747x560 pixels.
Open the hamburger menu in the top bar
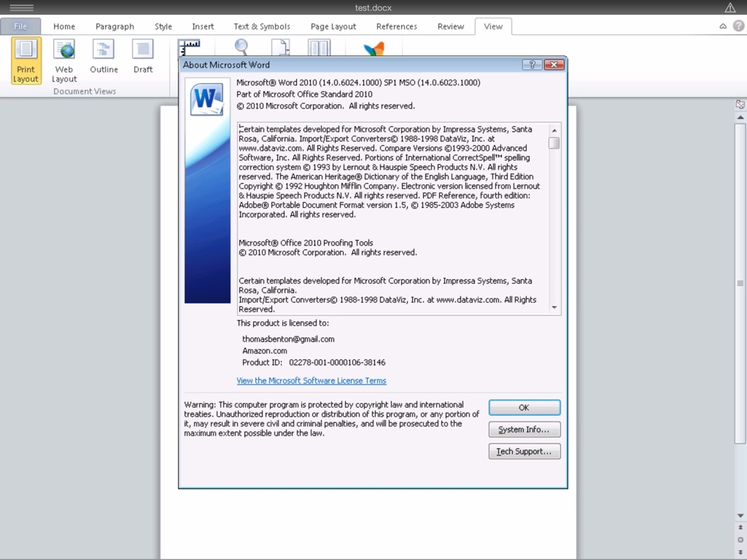(x=21, y=8)
